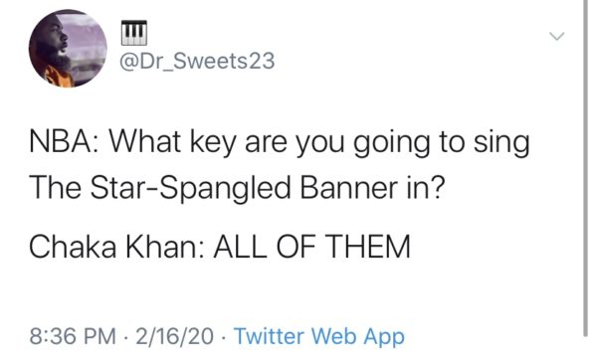592x364 pixels.
Task: Click the word NBA in the tweet
Action: coord(64,142)
